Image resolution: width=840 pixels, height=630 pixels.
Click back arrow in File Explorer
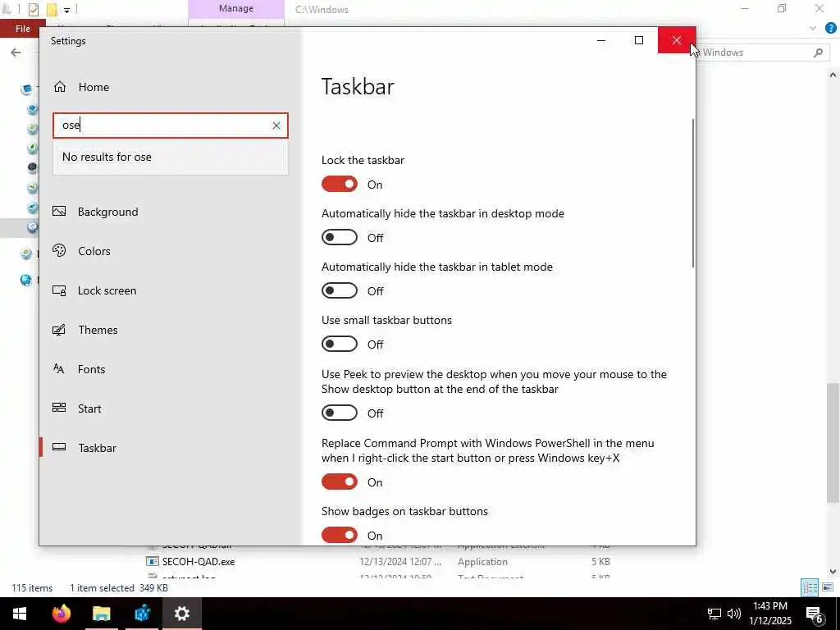(16, 52)
